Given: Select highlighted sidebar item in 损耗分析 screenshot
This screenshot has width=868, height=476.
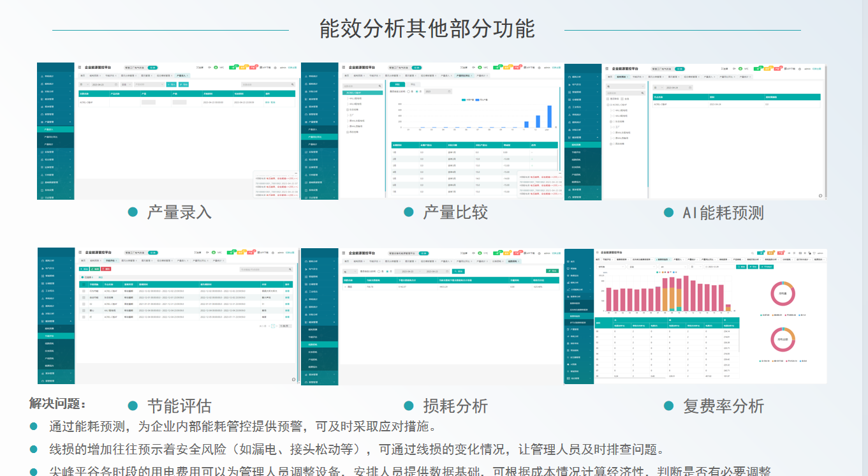Looking at the screenshot, I should [320, 345].
